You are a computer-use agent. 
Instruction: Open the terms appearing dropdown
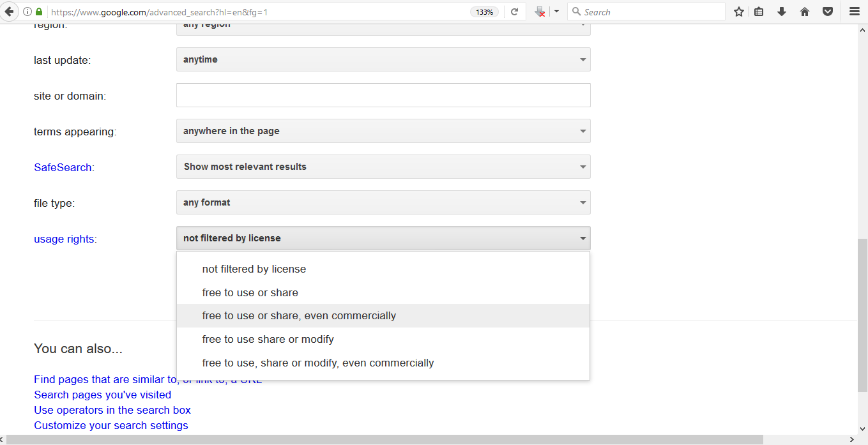(383, 131)
